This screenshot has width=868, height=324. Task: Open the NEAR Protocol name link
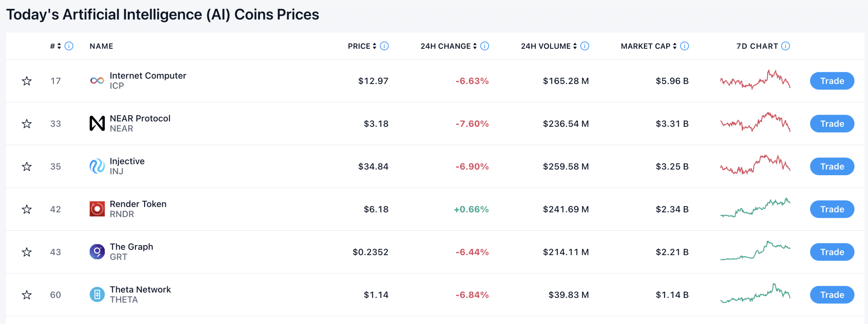point(140,118)
